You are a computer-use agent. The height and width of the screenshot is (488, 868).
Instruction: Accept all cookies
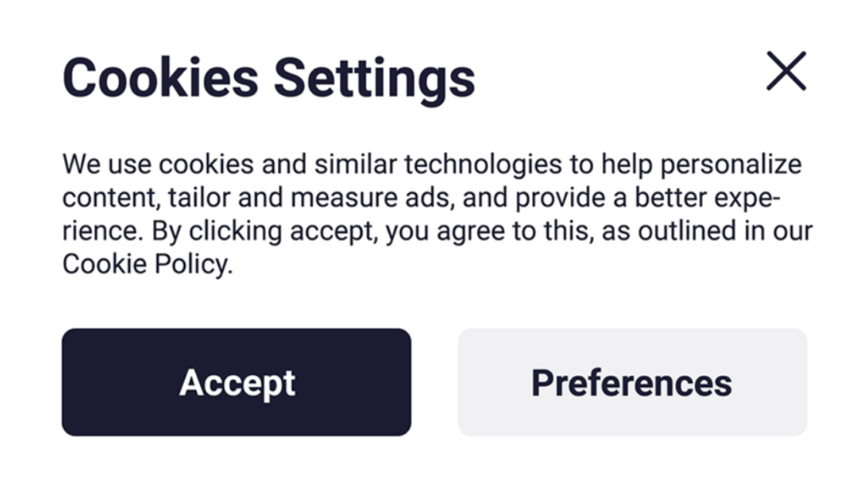pyautogui.click(x=236, y=383)
